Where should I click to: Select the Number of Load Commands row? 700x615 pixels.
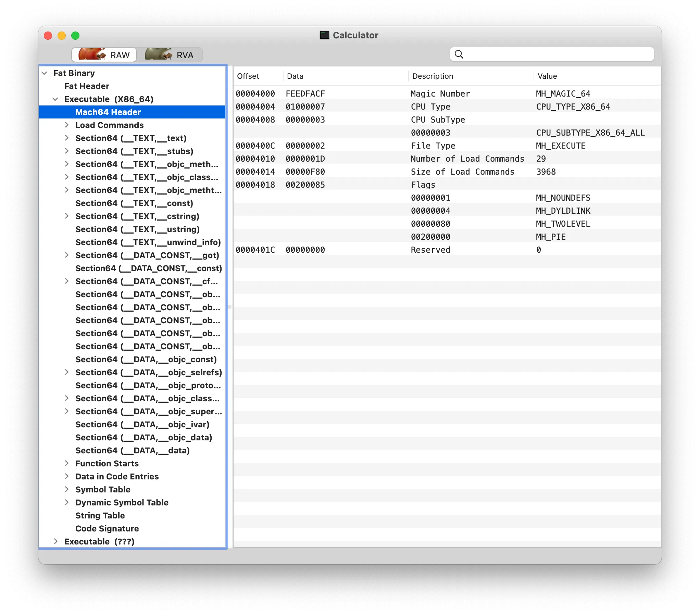point(447,159)
